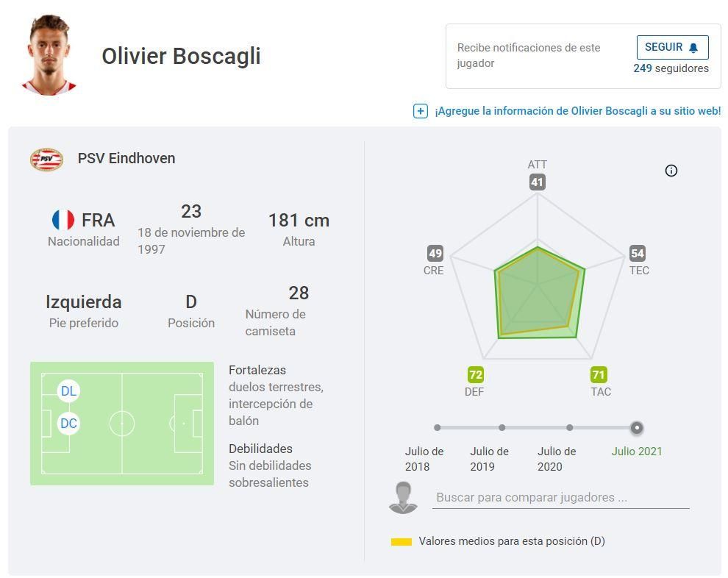Click the DEF 72 rating badge
This screenshot has width=728, height=578.
pos(476,375)
